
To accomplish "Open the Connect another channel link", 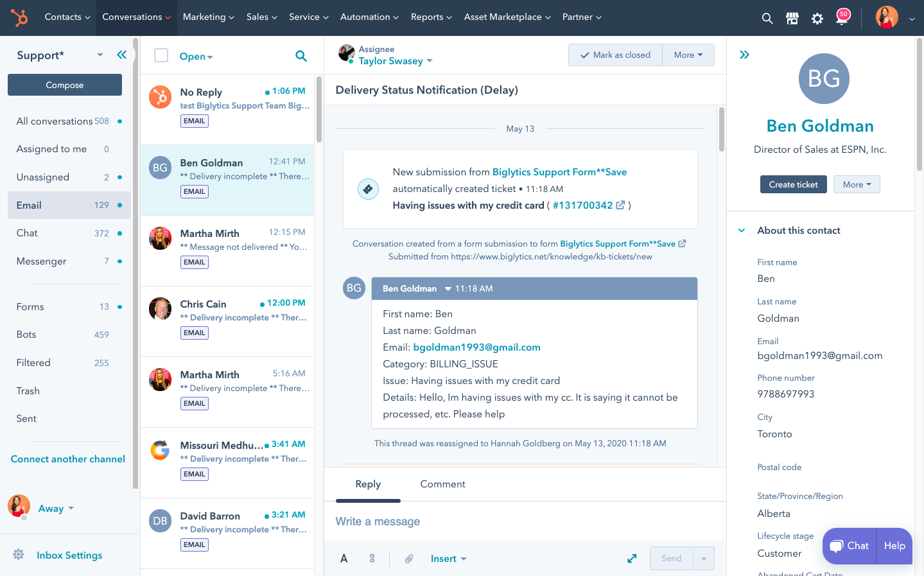I will pos(68,459).
